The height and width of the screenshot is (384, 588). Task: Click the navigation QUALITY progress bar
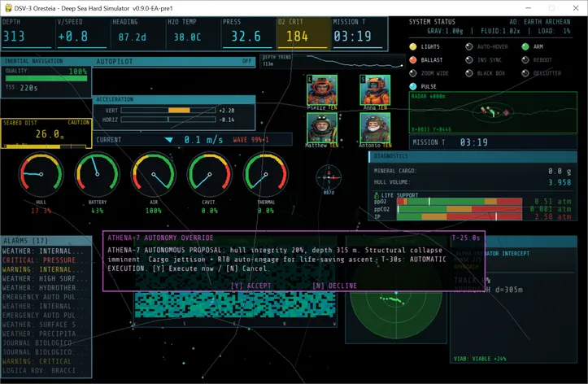46,78
